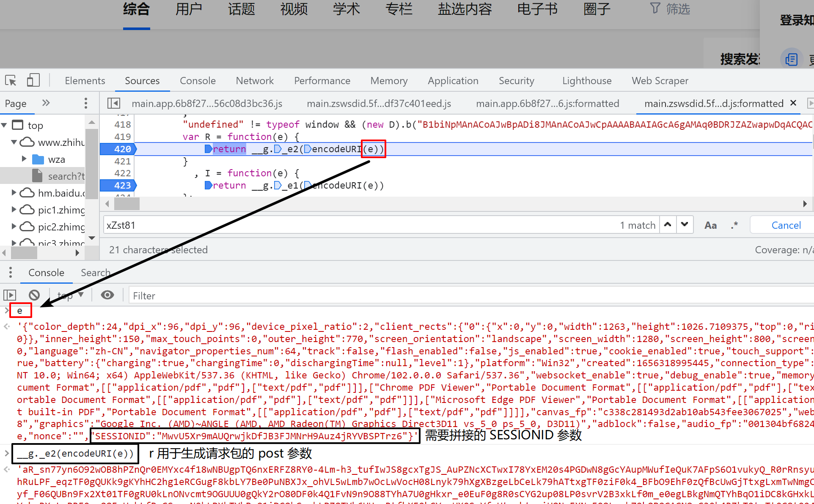Expand the wza folder
The height and width of the screenshot is (504, 814).
click(24, 159)
